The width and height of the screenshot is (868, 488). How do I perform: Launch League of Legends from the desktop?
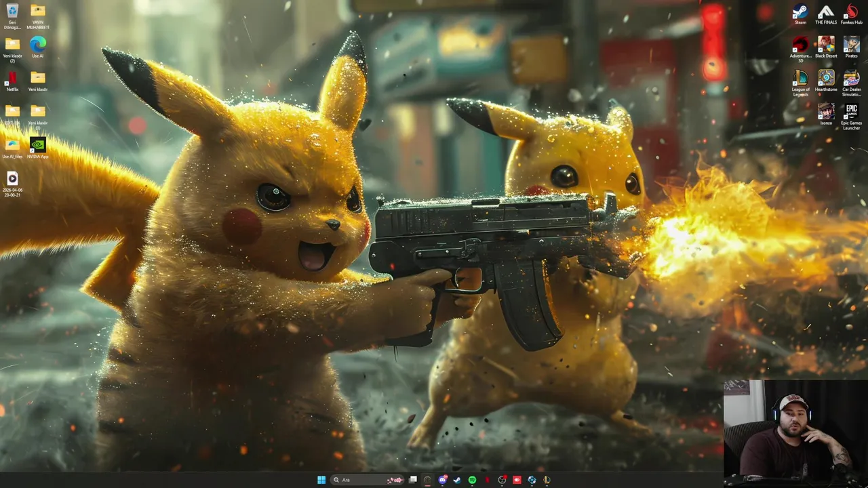800,83
